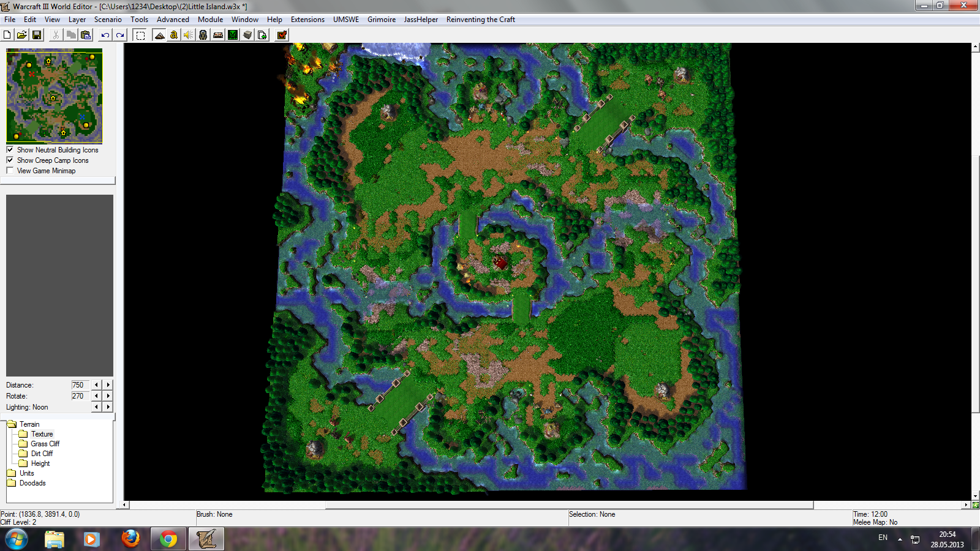Select the Units folder in tree
980x551 pixels.
(x=26, y=473)
